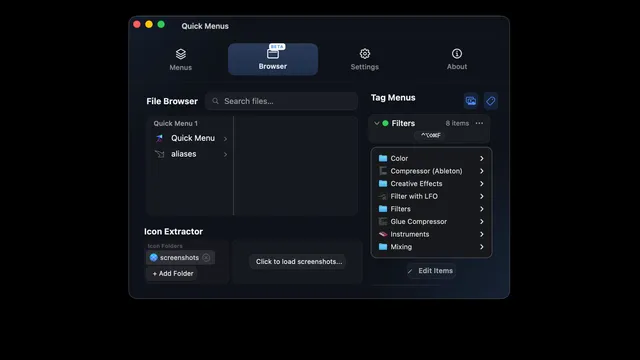Click the screenshots folder chip
640x360 pixels.
pyautogui.click(x=180, y=258)
